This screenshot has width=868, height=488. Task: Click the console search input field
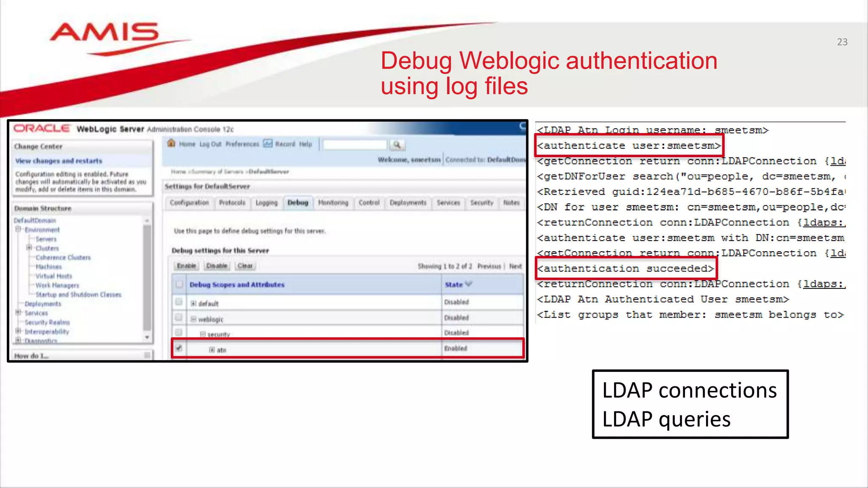[355, 145]
